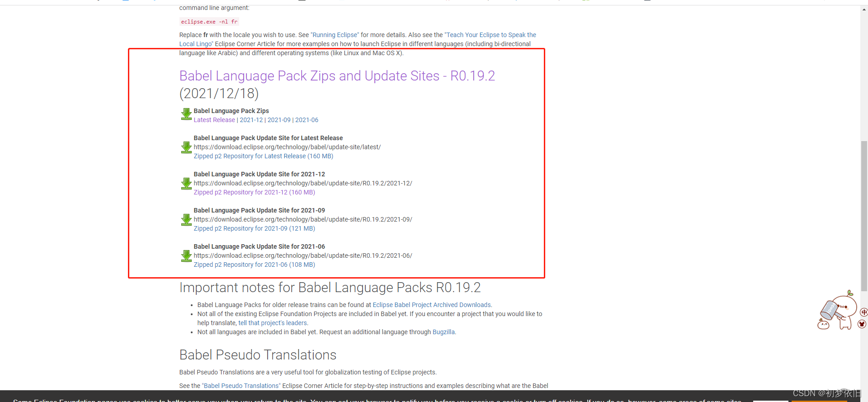Viewport: 868px width, 402px height.
Task: Click "tell that project's leaders" link
Action: (273, 323)
